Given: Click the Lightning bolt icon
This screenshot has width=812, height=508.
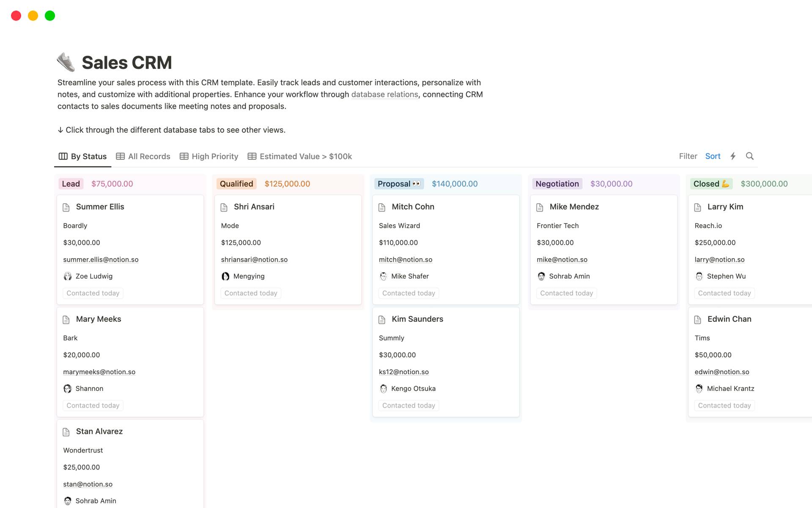Looking at the screenshot, I should click(734, 156).
